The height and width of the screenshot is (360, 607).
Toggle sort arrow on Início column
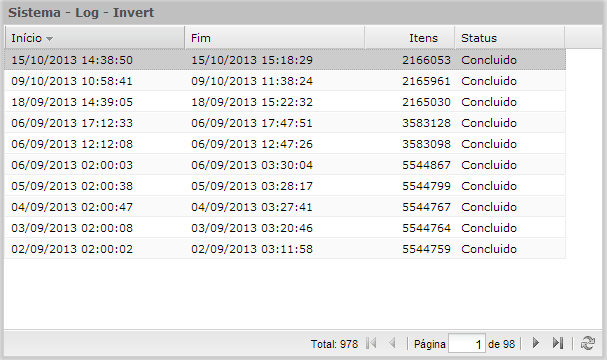click(49, 39)
